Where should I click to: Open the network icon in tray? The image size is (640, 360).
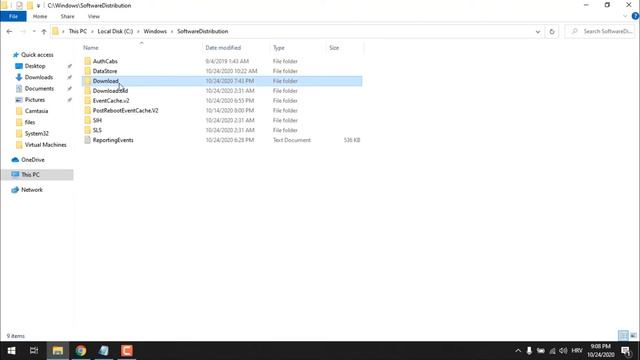552,351
